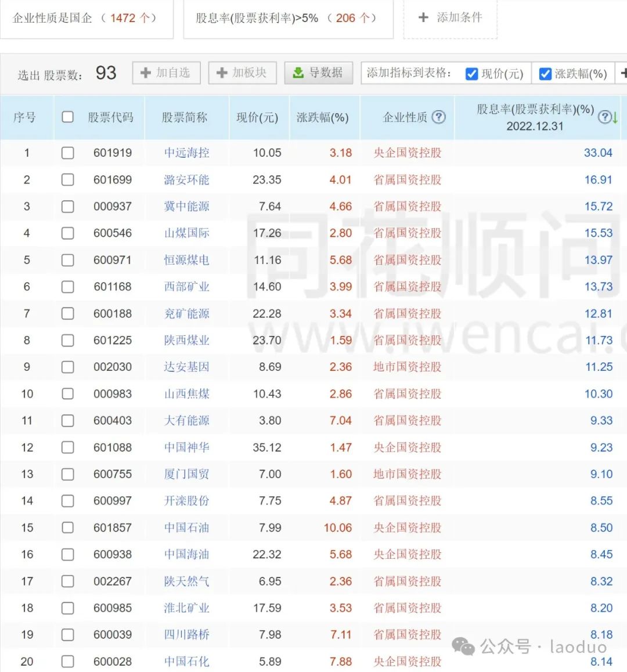This screenshot has height=672, width=627.
Task: Tick the checkbox for stock 601919
Action: coord(68,153)
